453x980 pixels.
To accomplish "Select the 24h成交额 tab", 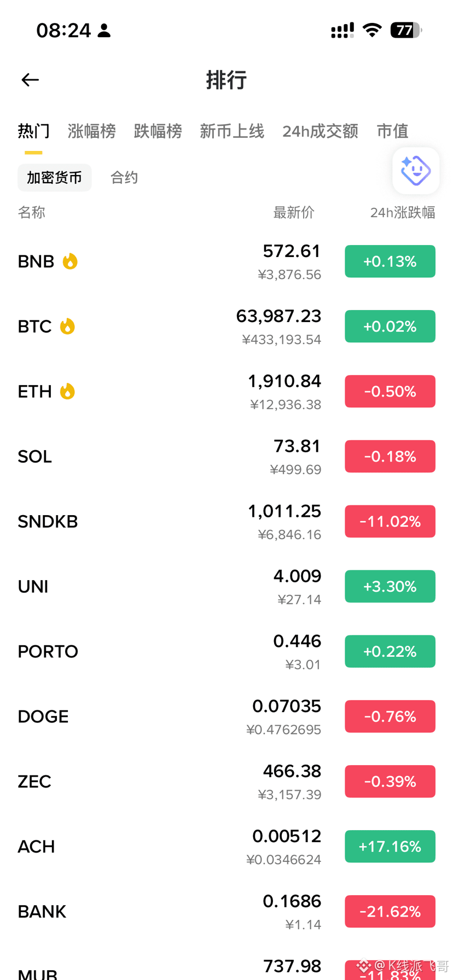I will point(321,131).
